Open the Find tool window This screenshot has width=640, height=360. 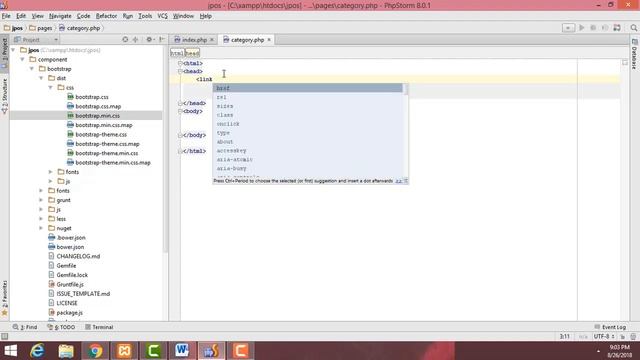point(25,327)
